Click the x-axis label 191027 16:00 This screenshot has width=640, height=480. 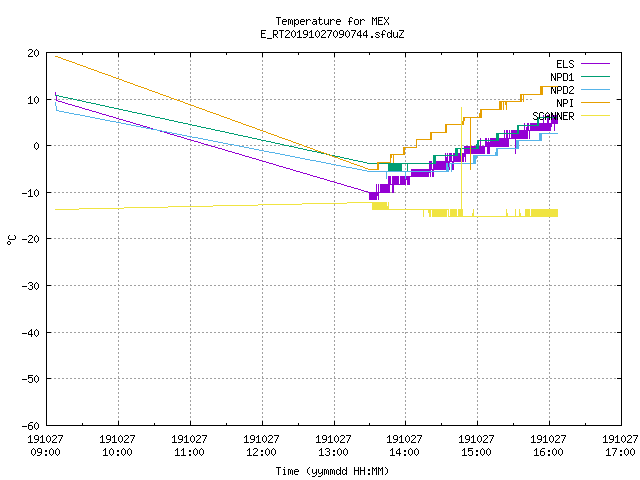tap(548, 446)
